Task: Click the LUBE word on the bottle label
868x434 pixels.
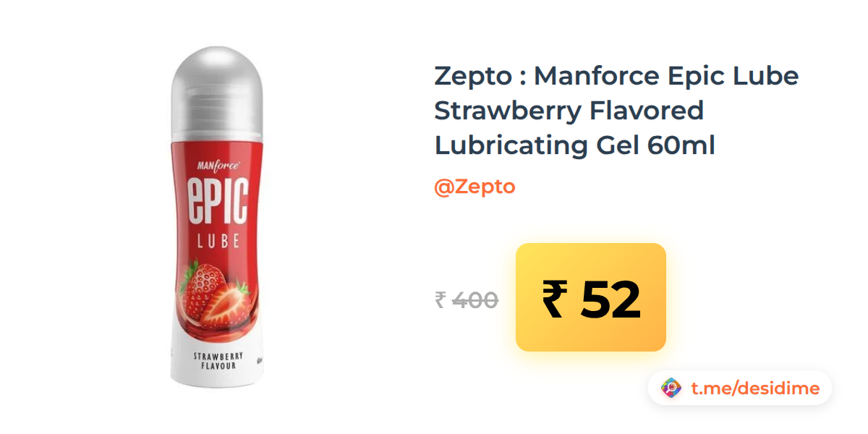Action: coord(215,242)
